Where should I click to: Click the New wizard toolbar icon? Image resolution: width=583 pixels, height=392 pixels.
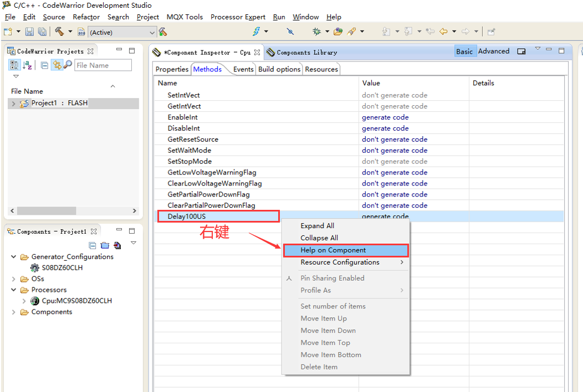pyautogui.click(x=8, y=32)
